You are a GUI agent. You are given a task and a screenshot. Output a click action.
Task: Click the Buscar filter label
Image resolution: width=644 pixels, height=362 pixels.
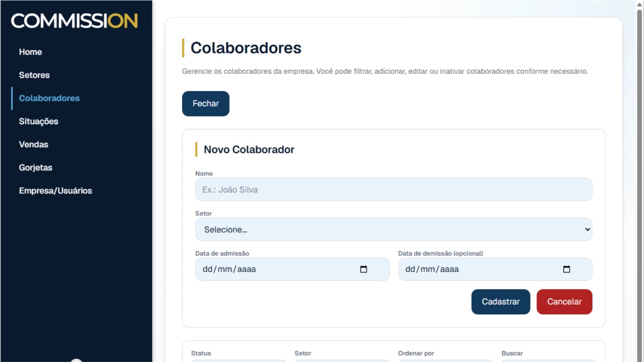coord(512,353)
